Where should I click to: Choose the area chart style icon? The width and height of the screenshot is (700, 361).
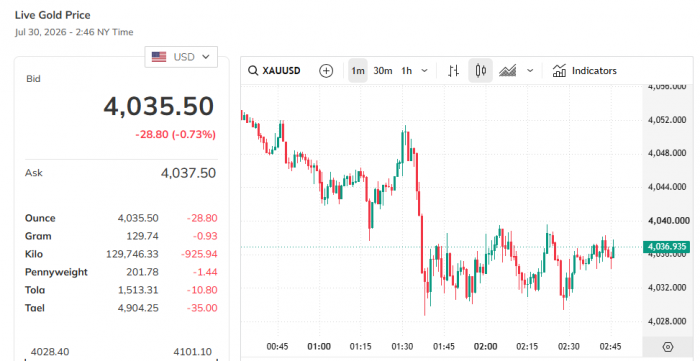pyautogui.click(x=508, y=71)
